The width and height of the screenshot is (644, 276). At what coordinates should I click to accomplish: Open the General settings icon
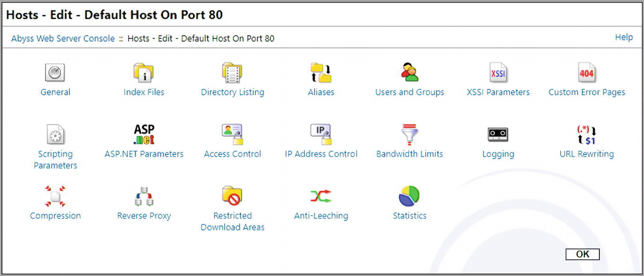(55, 73)
